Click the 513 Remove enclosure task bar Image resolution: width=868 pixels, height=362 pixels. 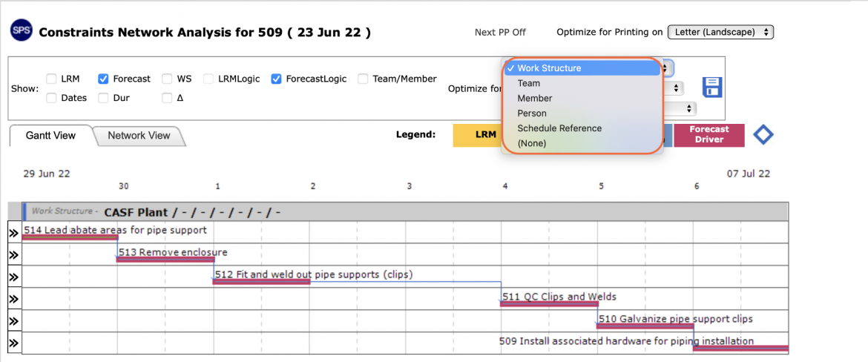165,260
